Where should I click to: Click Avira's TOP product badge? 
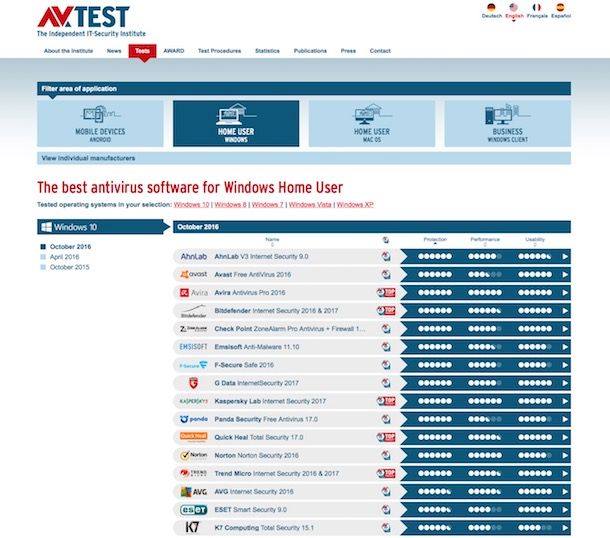click(386, 293)
